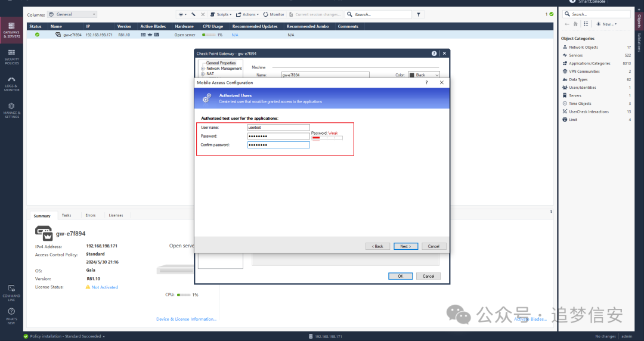Click the gateway icon next to gw-e7f894 row
This screenshot has height=341, width=644.
click(58, 35)
